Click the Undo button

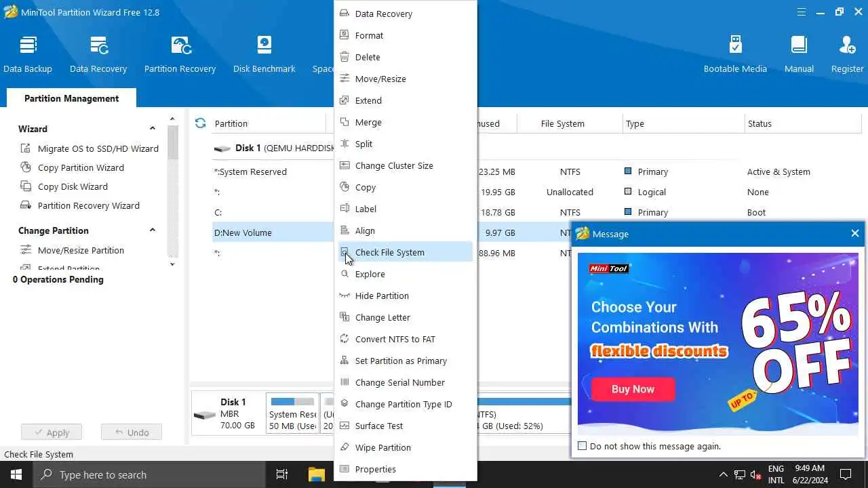coord(132,432)
